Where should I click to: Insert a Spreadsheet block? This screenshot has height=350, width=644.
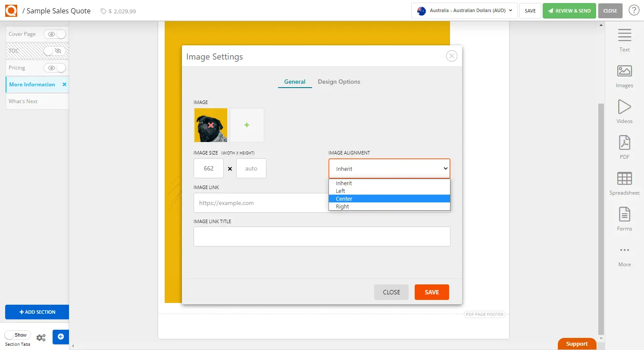pyautogui.click(x=624, y=183)
